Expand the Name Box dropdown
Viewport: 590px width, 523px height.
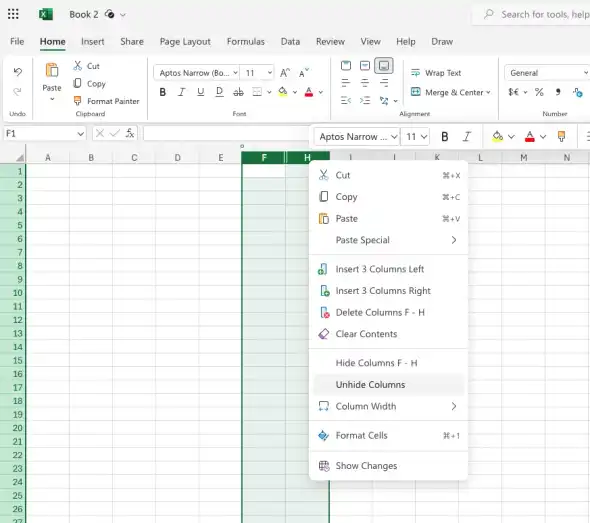tap(81, 134)
